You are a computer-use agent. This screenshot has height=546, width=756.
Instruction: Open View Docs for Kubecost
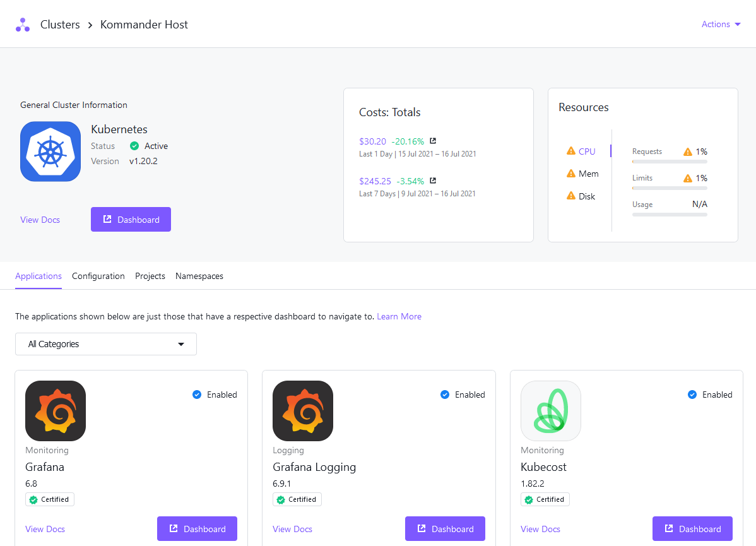coord(540,529)
